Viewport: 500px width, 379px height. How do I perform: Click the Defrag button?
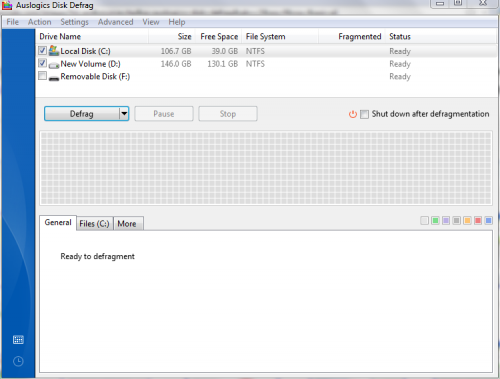[82, 114]
